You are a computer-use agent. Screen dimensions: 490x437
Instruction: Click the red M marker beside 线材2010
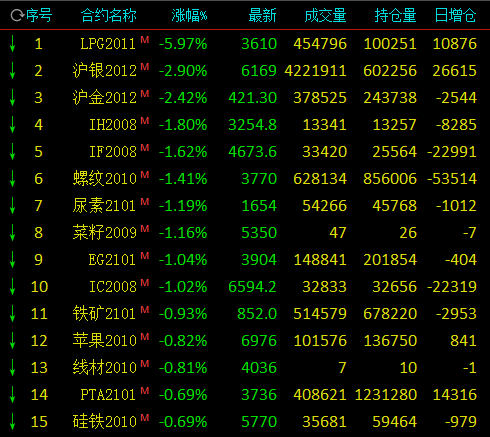(x=145, y=363)
